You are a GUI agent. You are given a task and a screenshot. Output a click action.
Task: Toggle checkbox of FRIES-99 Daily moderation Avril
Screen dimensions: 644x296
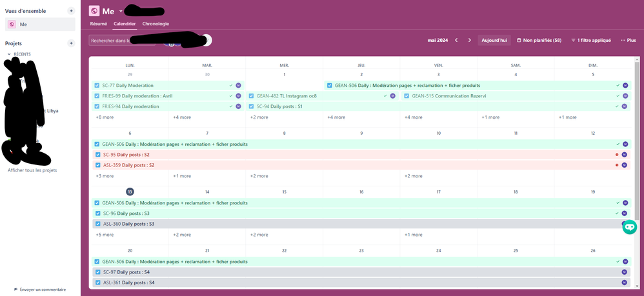(x=97, y=95)
